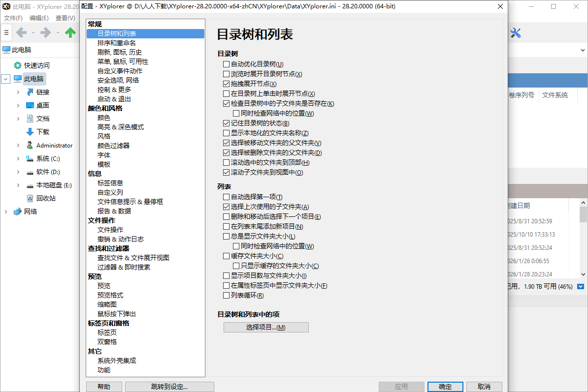Select 颜色 in the settings category list
This screenshot has height=392, width=588.
click(104, 117)
